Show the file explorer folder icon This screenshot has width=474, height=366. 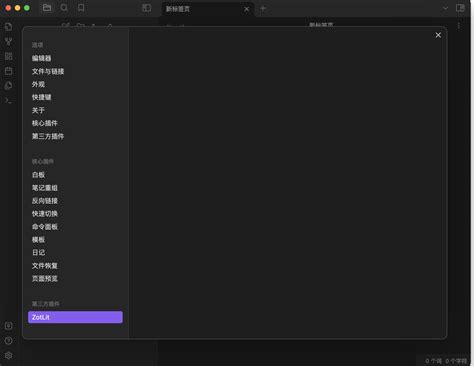coord(47,8)
